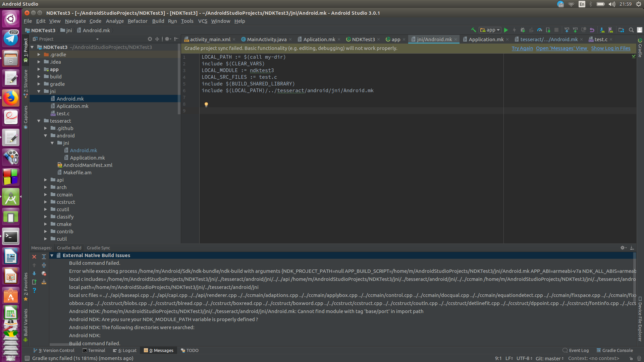Click the VCS Update Project icon
644x362 pixels.
pos(567,30)
